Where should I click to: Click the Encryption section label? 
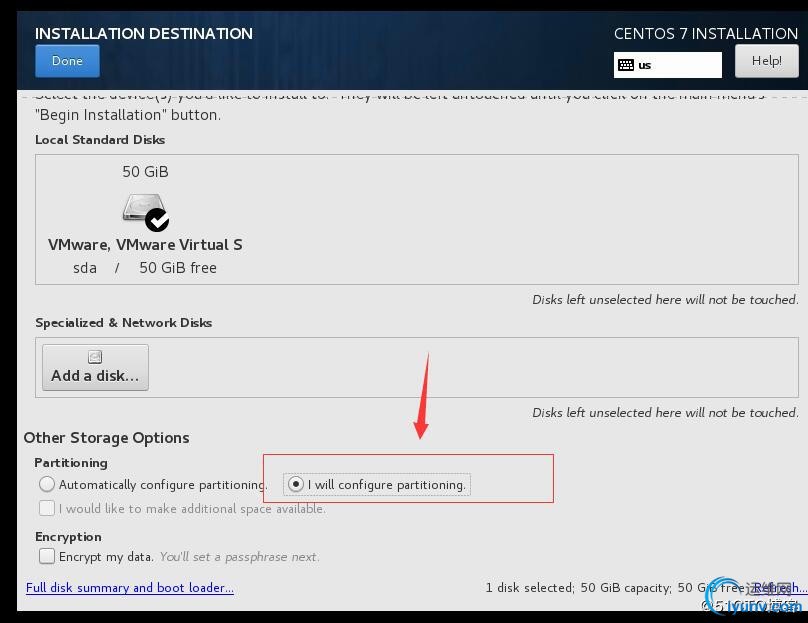[68, 536]
